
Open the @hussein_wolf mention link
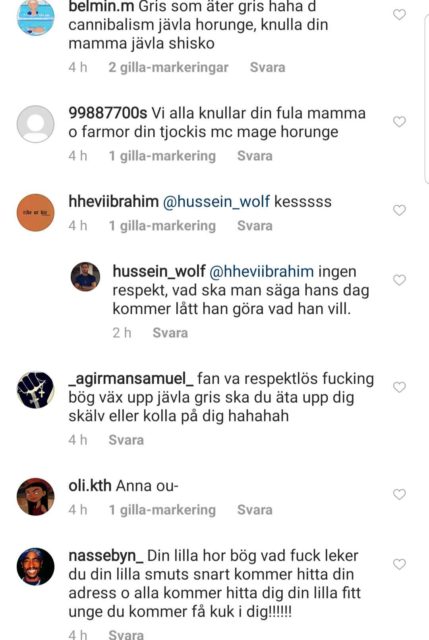216,202
